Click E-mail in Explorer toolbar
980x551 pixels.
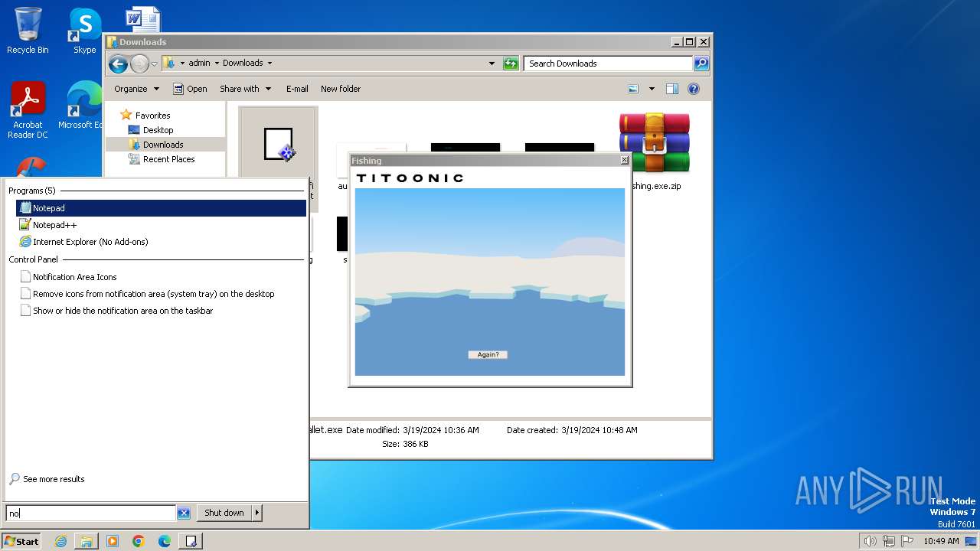point(297,89)
